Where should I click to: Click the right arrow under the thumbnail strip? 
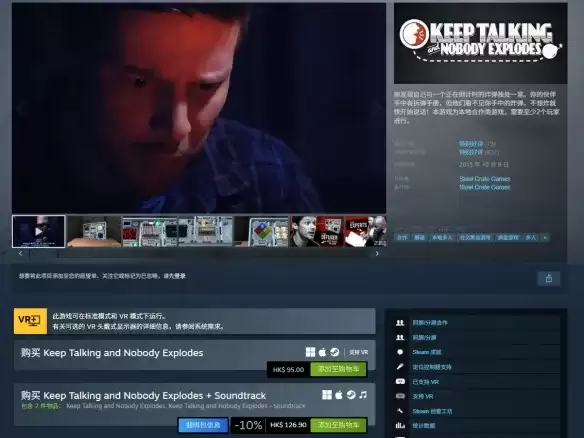coord(377,253)
